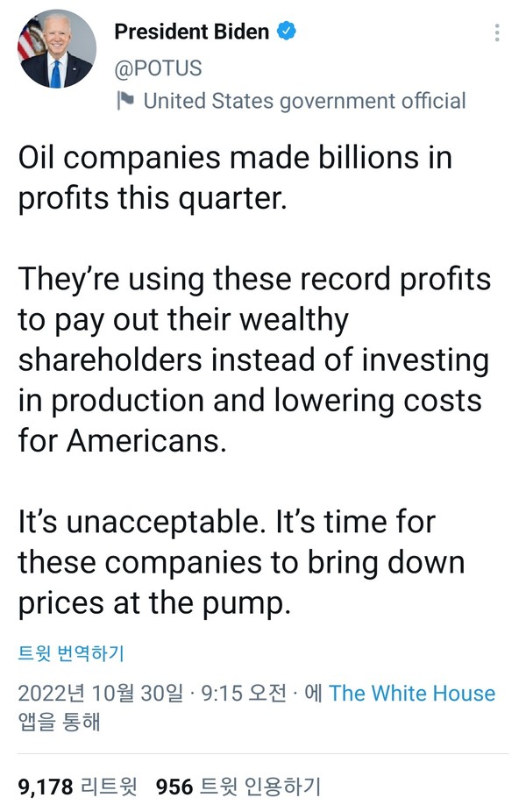
Task: Open "The White House" source link
Action: 412,694
